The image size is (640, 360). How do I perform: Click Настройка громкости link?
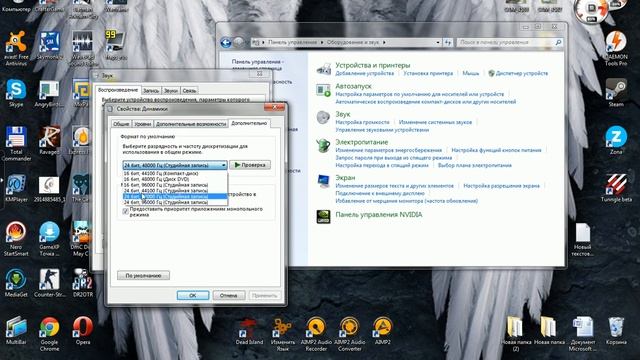point(362,122)
